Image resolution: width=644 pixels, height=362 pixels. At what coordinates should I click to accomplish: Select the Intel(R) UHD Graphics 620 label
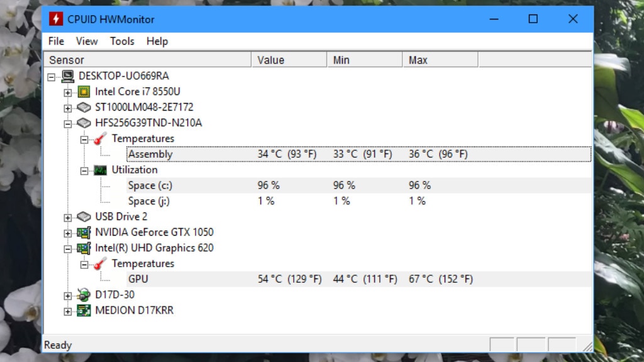155,248
